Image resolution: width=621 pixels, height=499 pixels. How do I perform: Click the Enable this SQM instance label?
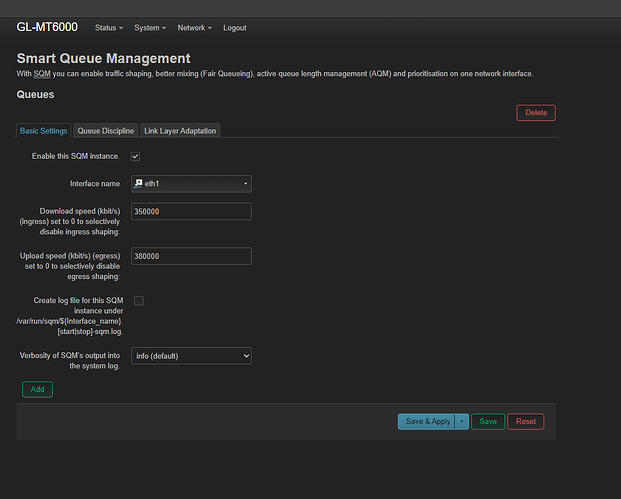(x=76, y=156)
